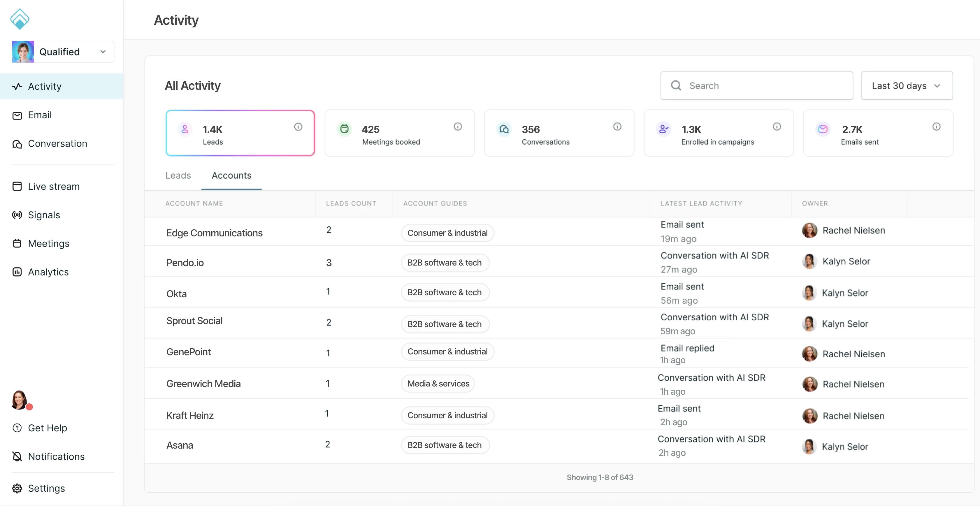
Task: Open the Pendo.io account
Action: [185, 263]
